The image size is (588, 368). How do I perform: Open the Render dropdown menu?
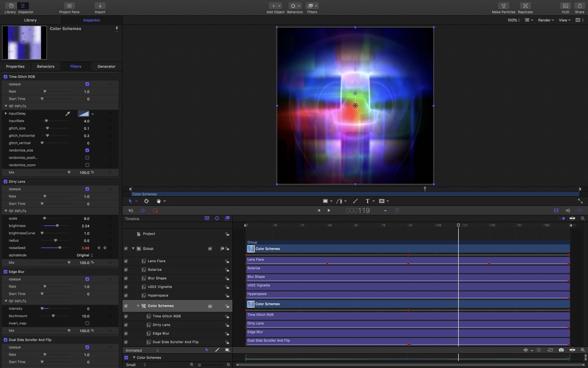coord(545,20)
